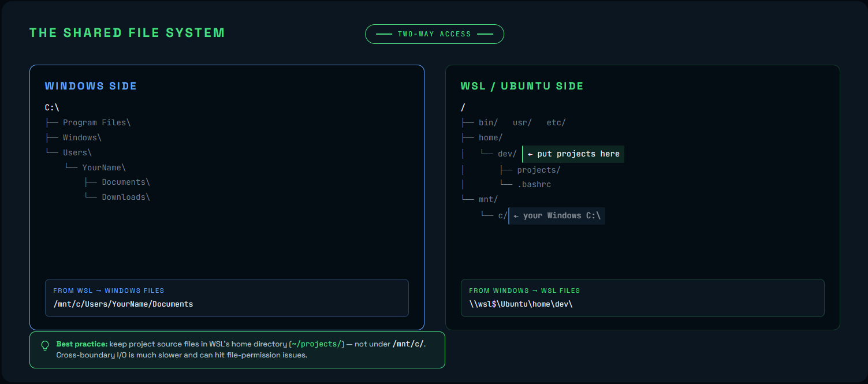Click the etc/ directory name
The image size is (868, 384).
tap(556, 122)
